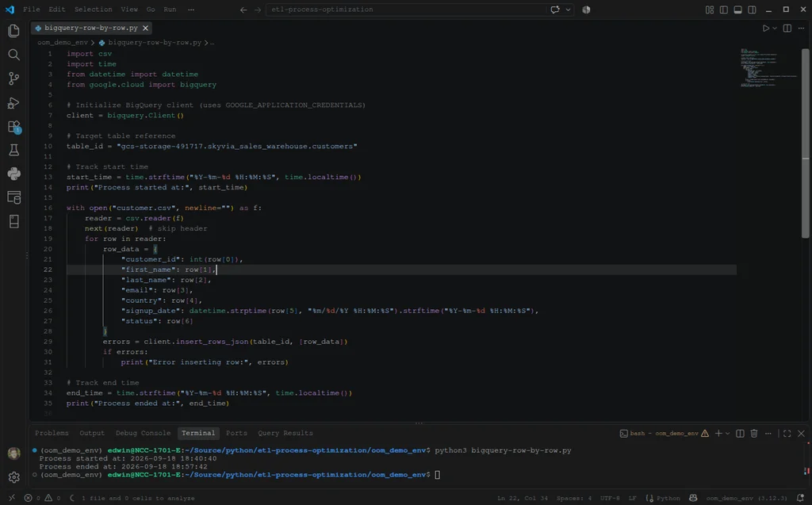Screen dimensions: 812x505
Task: Open the Source Control view
Action: pyautogui.click(x=14, y=78)
